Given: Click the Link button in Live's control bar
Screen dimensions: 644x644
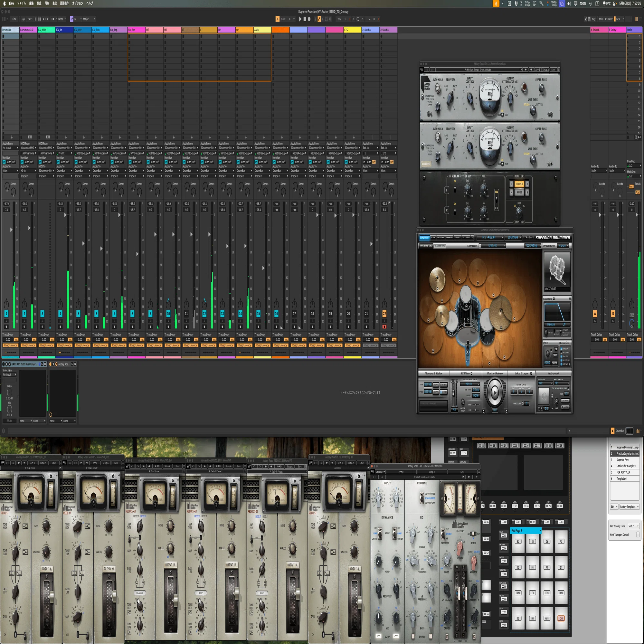Looking at the screenshot, I should (x=14, y=19).
